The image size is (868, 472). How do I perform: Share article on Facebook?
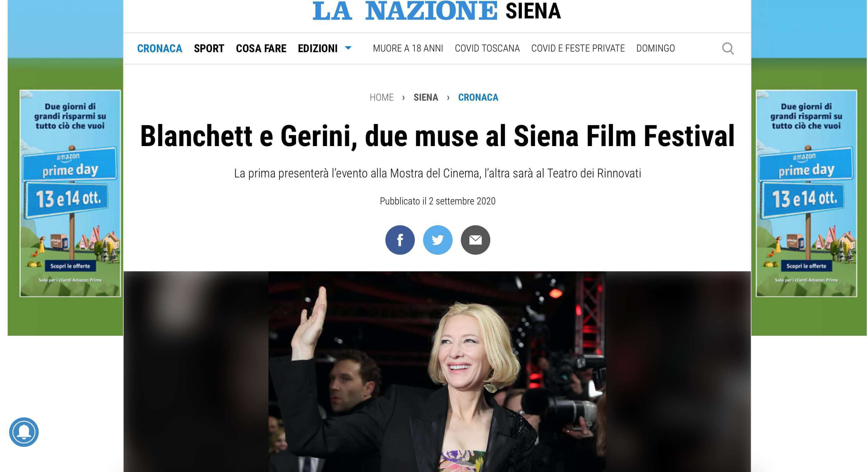pos(400,240)
